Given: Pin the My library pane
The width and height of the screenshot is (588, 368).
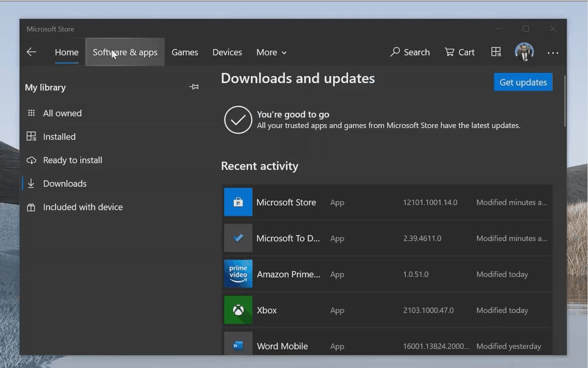Looking at the screenshot, I should pyautogui.click(x=194, y=87).
